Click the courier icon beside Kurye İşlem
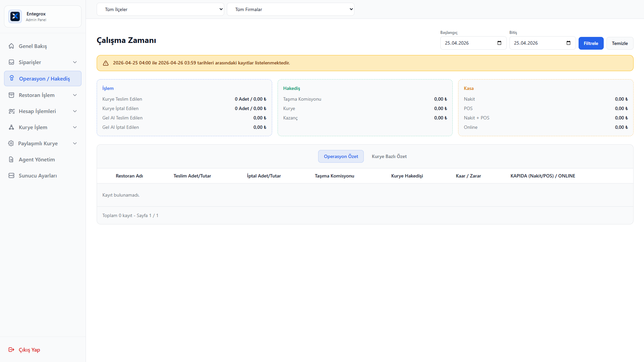Screen dimensions: 644x362 pyautogui.click(x=11, y=127)
